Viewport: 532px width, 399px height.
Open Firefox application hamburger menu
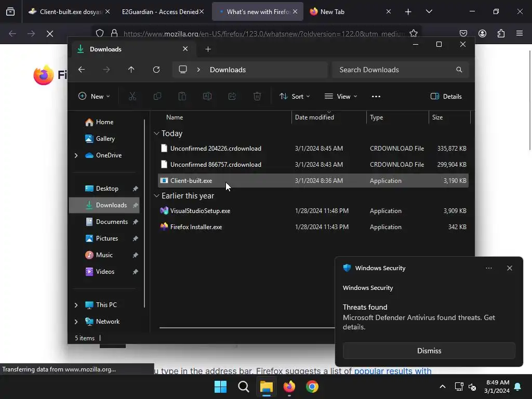520,33
